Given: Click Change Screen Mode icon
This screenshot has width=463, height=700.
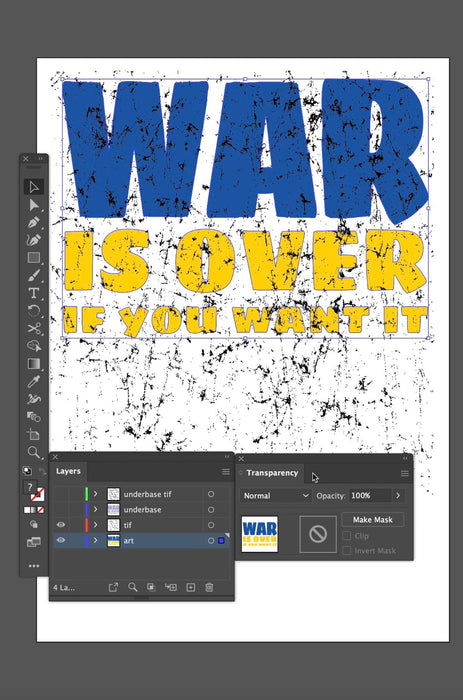Looking at the screenshot, I should [33, 542].
